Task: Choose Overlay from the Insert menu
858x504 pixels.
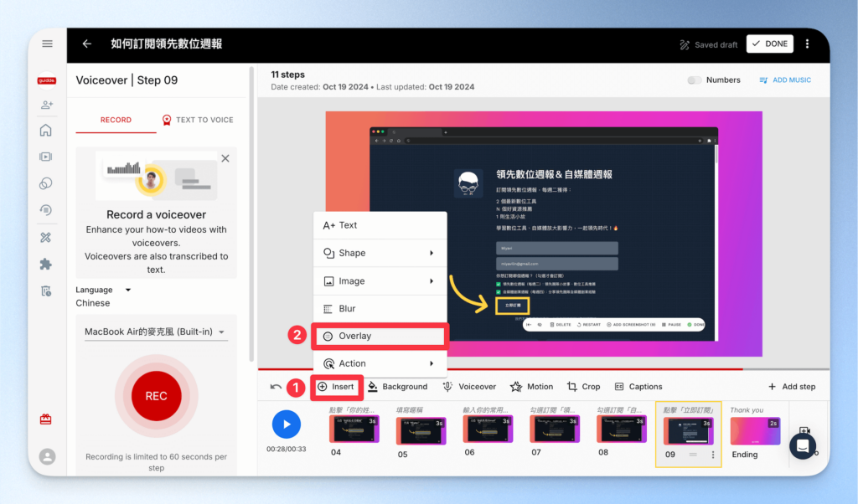Action: point(380,337)
